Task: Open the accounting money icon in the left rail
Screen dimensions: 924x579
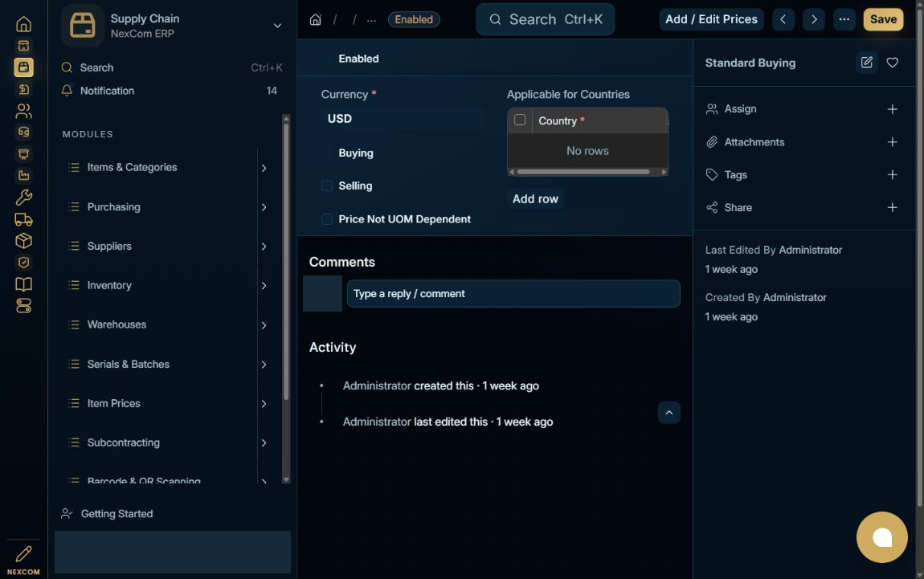Action: (23, 89)
